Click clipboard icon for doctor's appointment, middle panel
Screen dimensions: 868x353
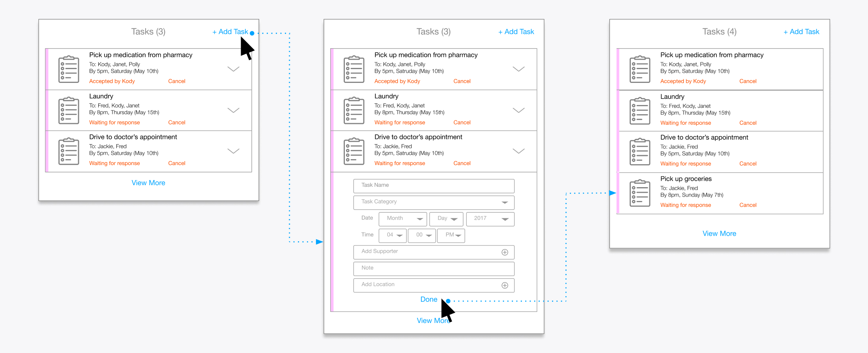(x=354, y=151)
